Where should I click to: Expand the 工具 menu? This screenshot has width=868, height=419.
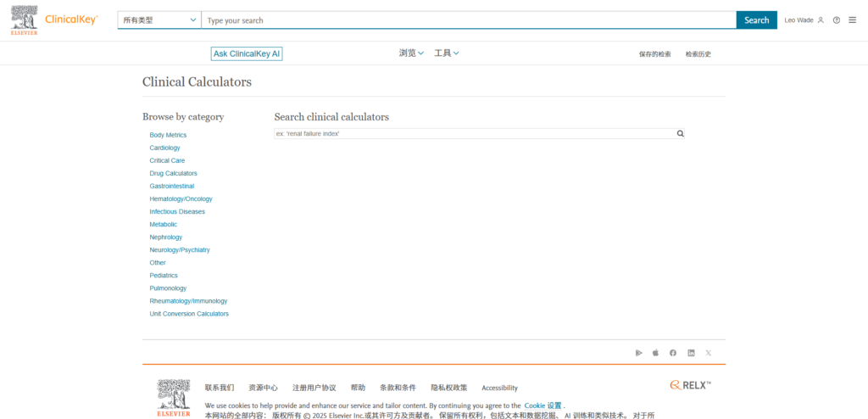click(447, 53)
